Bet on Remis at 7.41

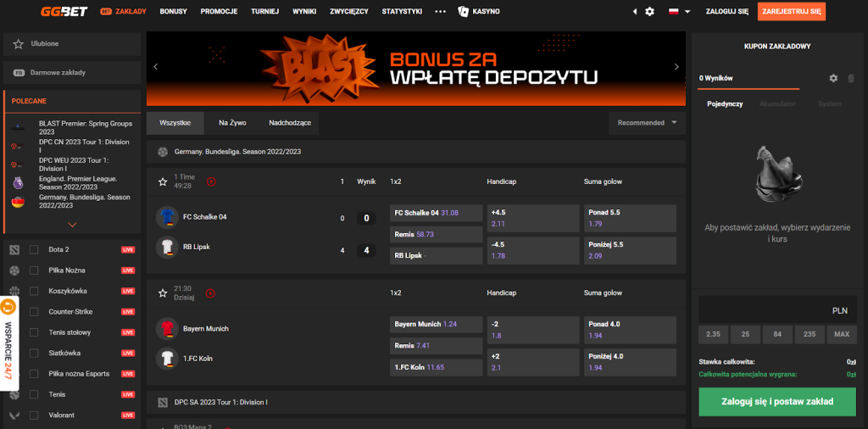(x=437, y=345)
